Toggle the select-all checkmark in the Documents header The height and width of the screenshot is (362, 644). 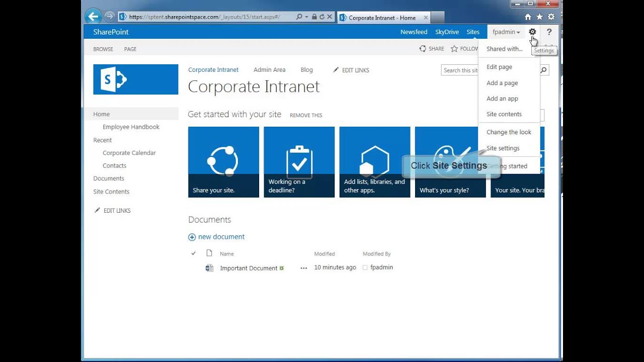[x=193, y=253]
